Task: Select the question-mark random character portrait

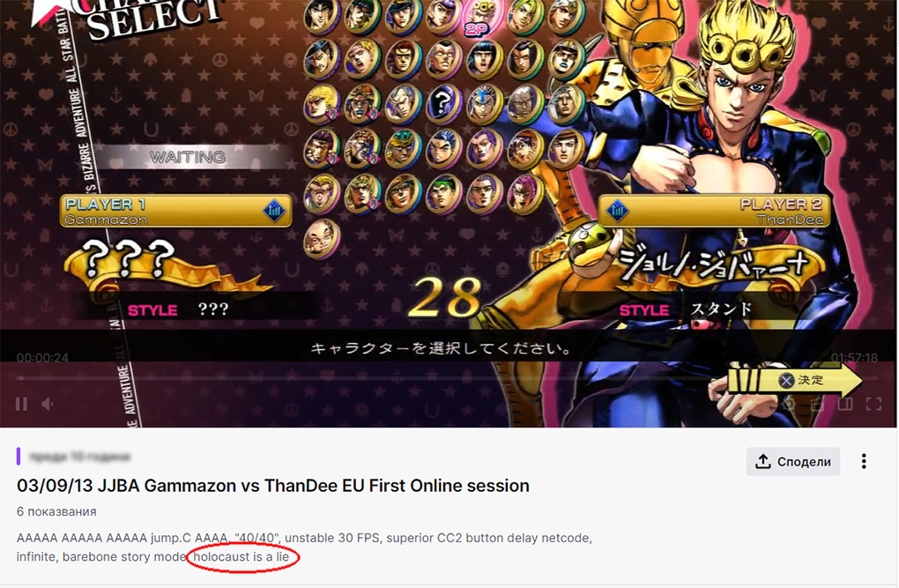Action: pyautogui.click(x=443, y=103)
